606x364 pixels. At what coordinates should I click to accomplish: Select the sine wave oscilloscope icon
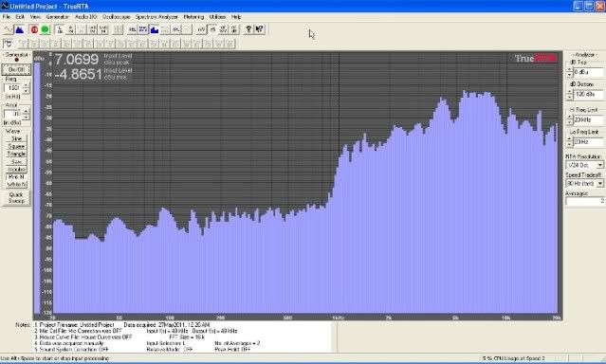(9, 29)
